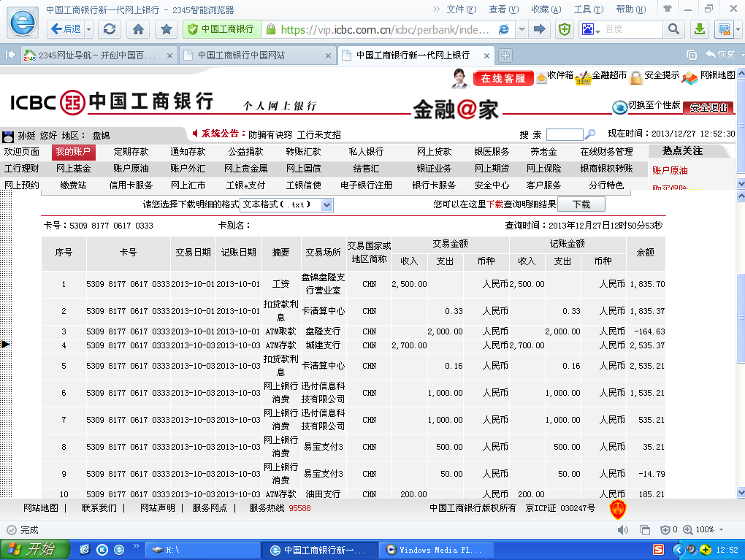The width and height of the screenshot is (745, 560).
Task: Click the browser refresh icon
Action: tap(110, 29)
